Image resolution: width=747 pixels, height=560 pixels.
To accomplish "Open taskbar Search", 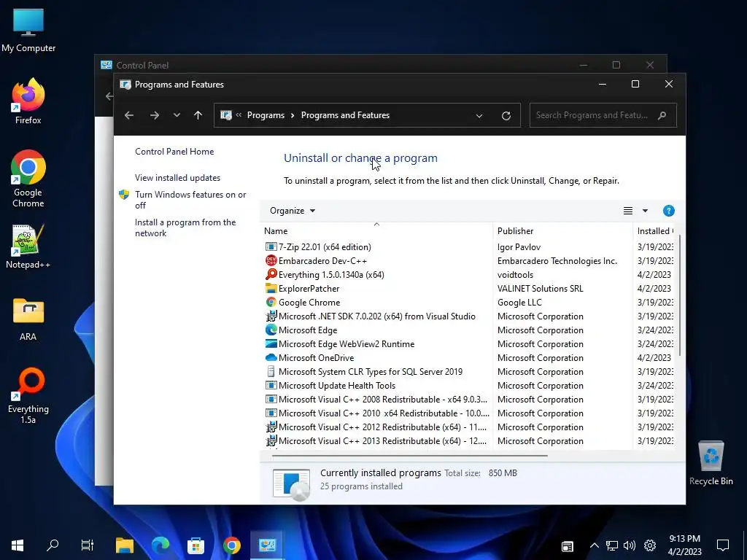I will coord(53,545).
